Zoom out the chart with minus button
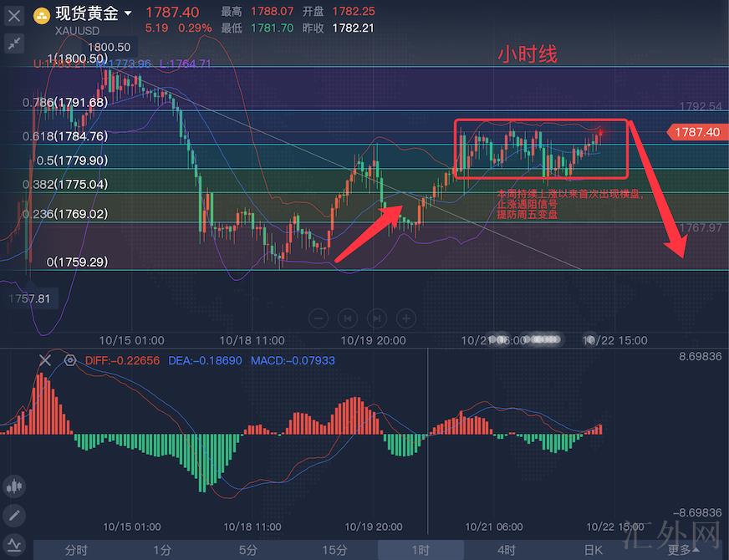Viewport: 729px width, 560px height. (319, 318)
